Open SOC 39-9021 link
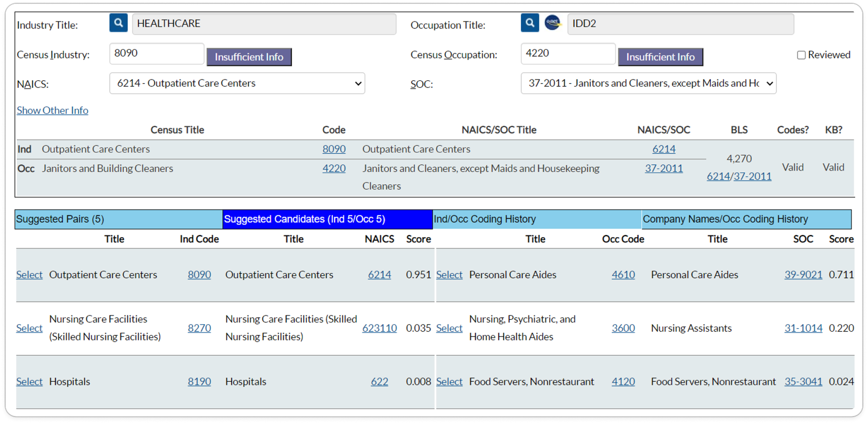Screen dimensions: 868x424 tap(803, 275)
